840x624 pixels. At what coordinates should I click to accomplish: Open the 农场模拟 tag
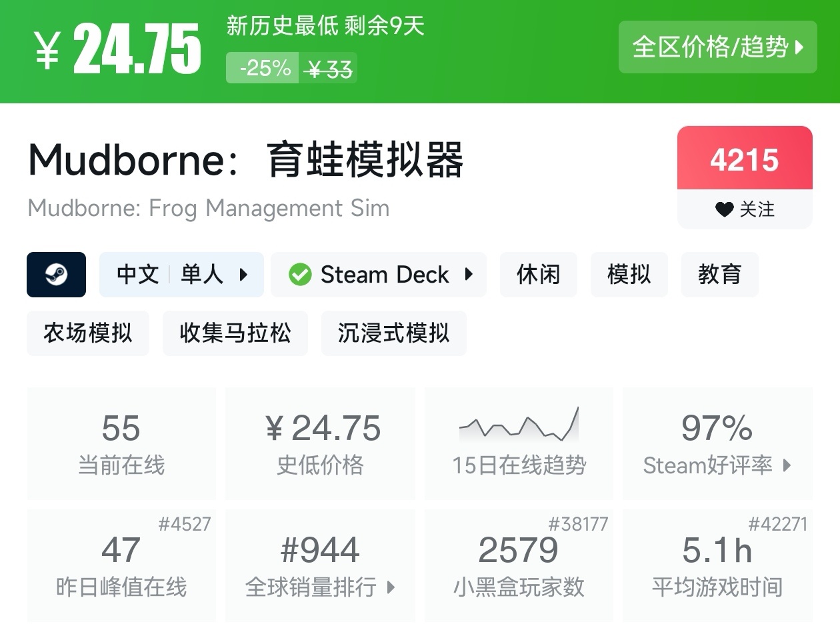88,333
